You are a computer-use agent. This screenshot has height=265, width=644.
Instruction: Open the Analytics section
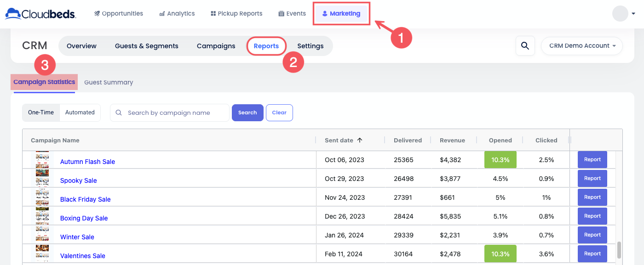point(177,14)
